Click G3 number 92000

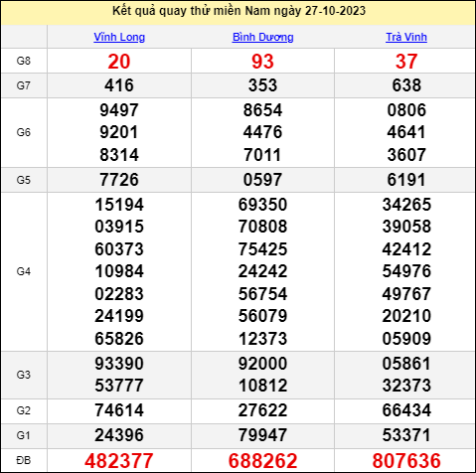click(262, 364)
